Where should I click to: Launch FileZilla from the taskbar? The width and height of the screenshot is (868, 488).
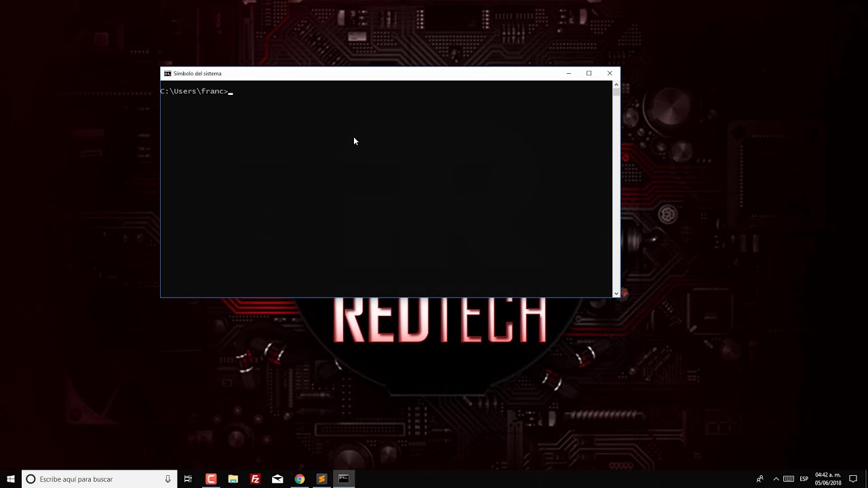(x=255, y=479)
